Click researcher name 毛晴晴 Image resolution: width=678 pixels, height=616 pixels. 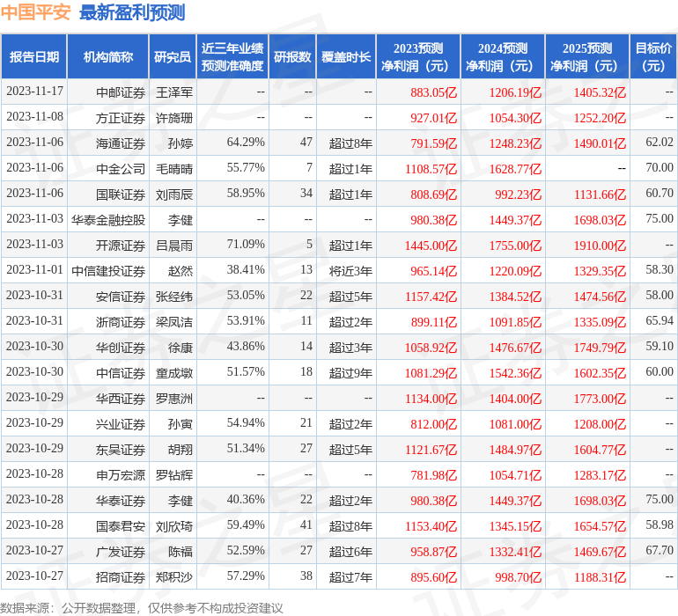click(174, 169)
